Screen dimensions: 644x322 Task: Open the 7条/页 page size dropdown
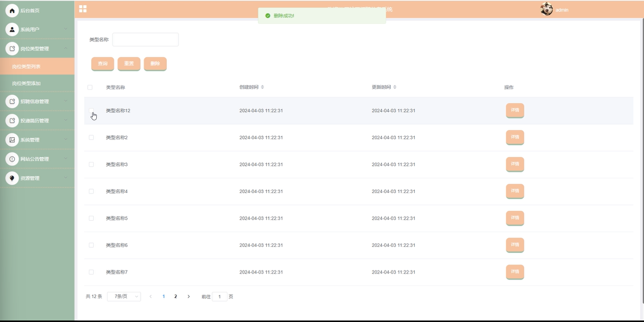pos(124,296)
